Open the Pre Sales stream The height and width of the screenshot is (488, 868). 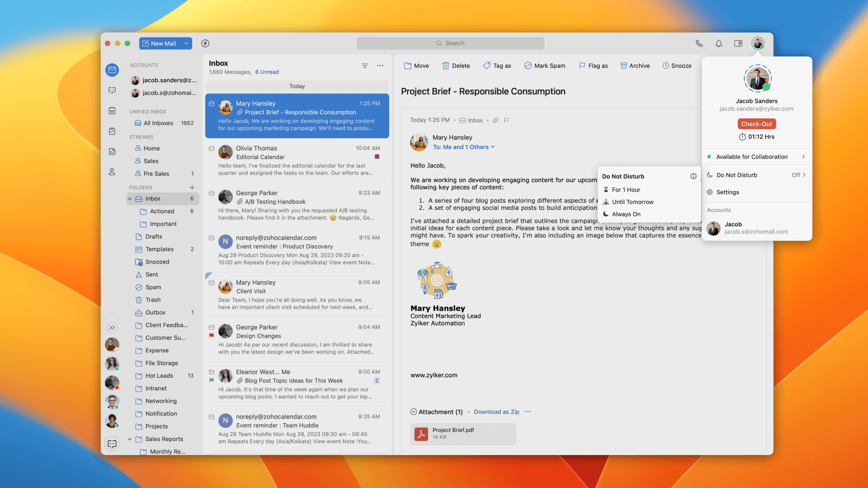(x=163, y=174)
